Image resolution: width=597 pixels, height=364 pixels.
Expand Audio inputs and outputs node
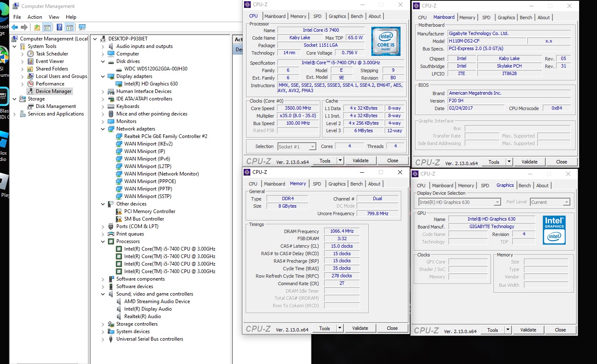tap(103, 46)
